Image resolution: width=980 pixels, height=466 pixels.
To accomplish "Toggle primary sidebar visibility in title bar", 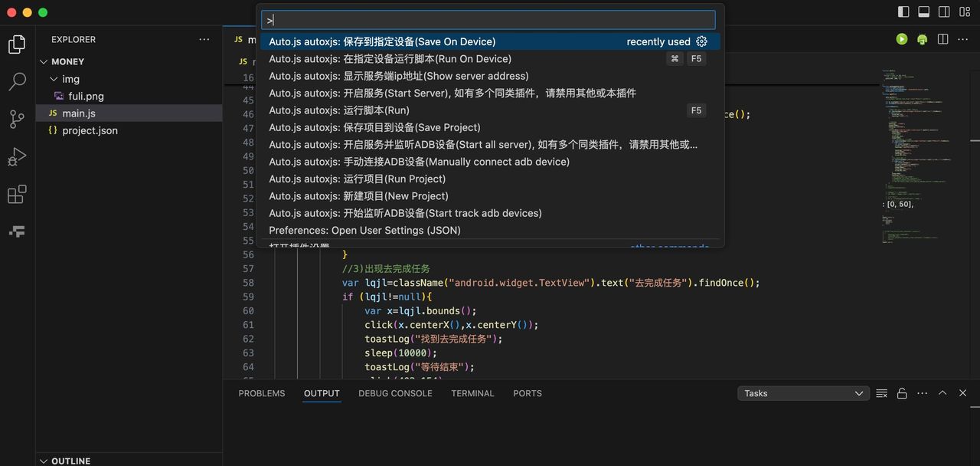I will tap(903, 11).
